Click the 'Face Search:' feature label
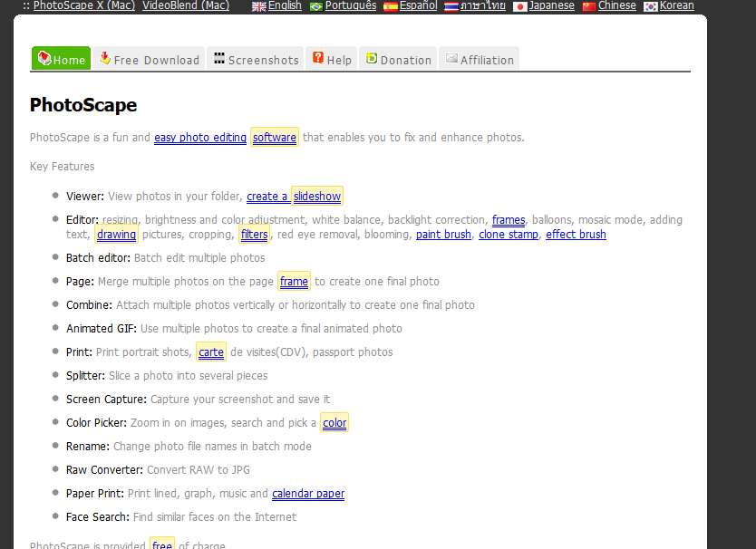Screen dimensions: 756x549 pyautogui.click(x=97, y=517)
